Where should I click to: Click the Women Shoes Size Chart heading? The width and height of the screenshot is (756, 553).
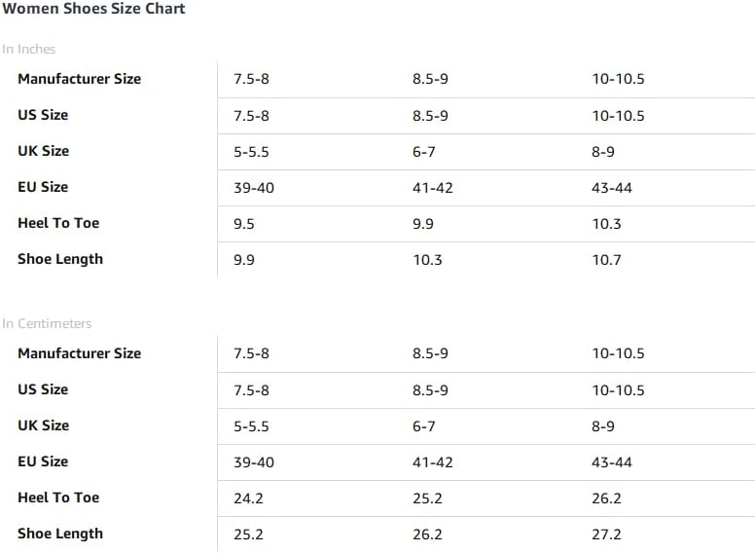[x=93, y=9]
